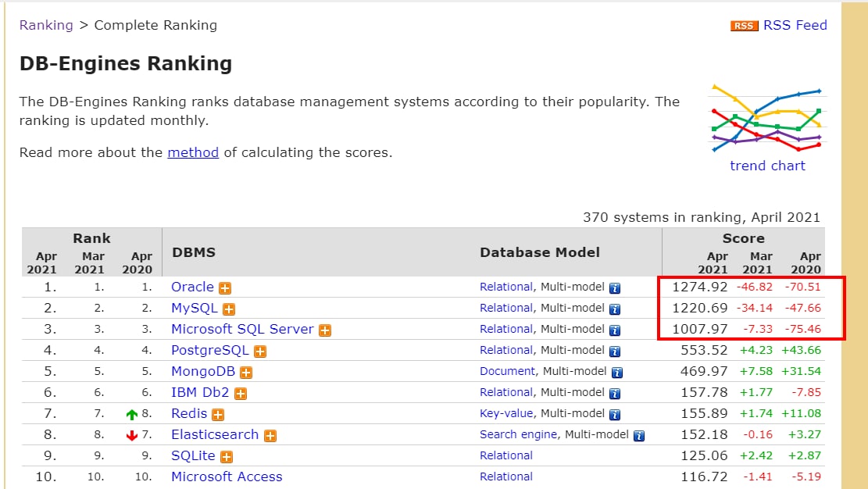Click Oracle score 1274.92

pos(700,287)
